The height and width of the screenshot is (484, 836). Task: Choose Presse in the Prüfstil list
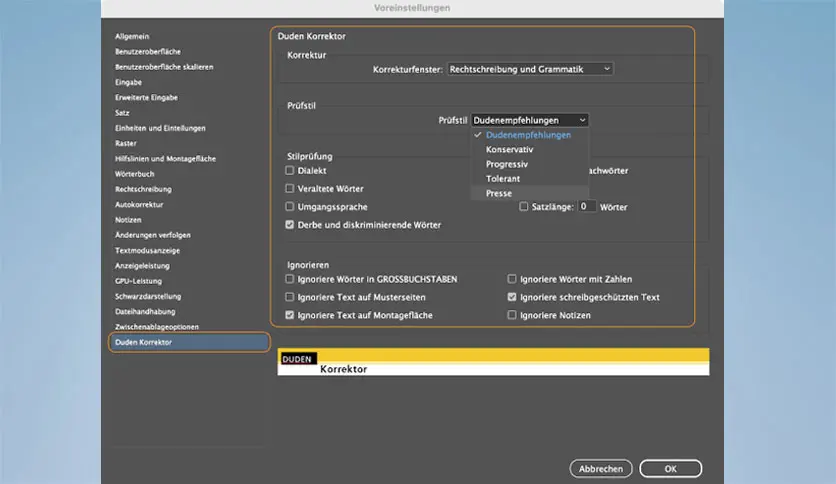tap(530, 193)
